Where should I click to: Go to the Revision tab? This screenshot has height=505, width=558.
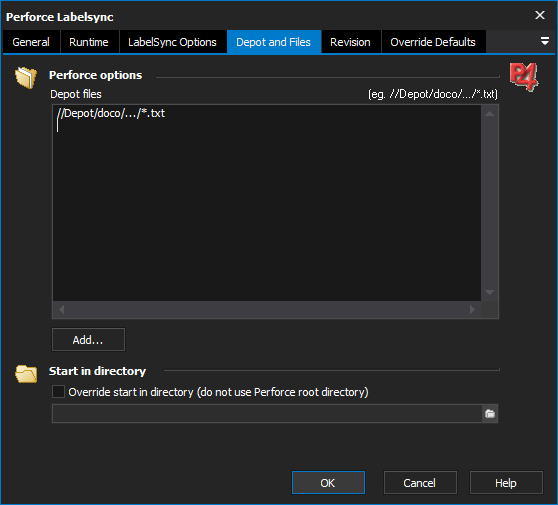coord(351,42)
